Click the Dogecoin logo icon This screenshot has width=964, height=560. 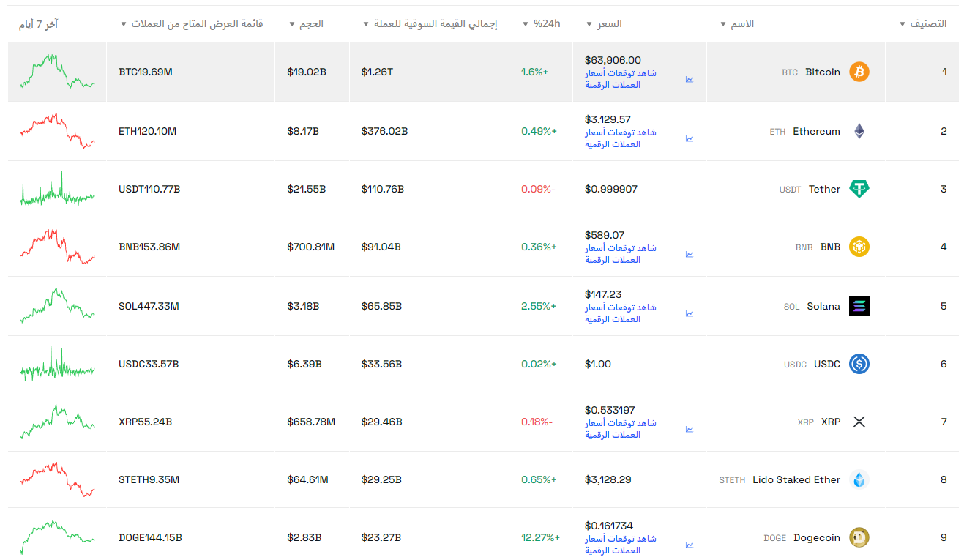coord(859,537)
